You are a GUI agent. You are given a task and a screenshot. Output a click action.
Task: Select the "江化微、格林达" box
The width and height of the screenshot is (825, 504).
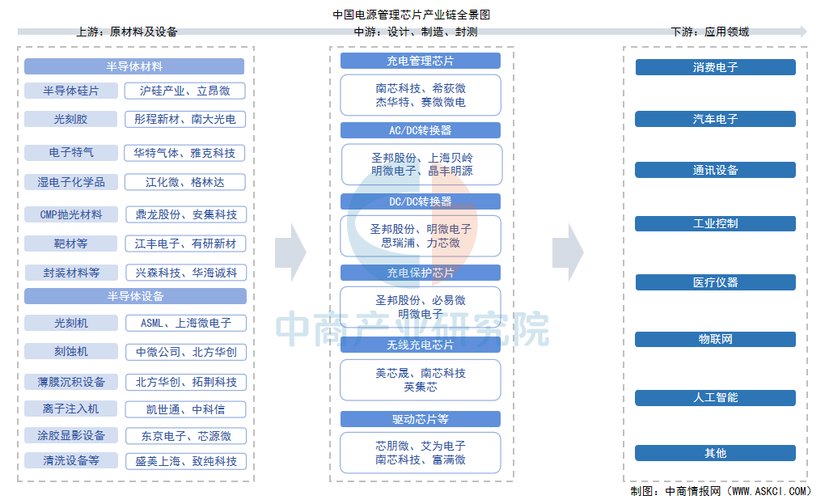coord(184,182)
